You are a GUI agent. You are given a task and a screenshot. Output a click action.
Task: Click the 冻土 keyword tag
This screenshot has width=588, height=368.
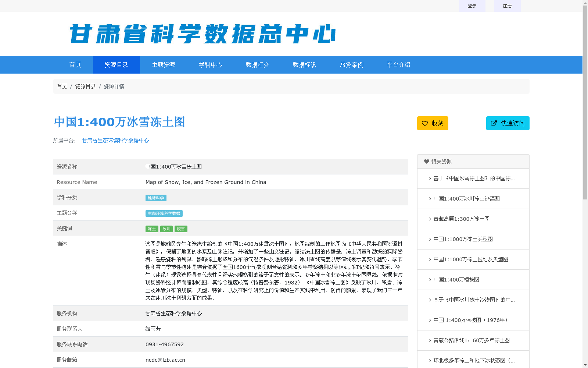tap(152, 229)
